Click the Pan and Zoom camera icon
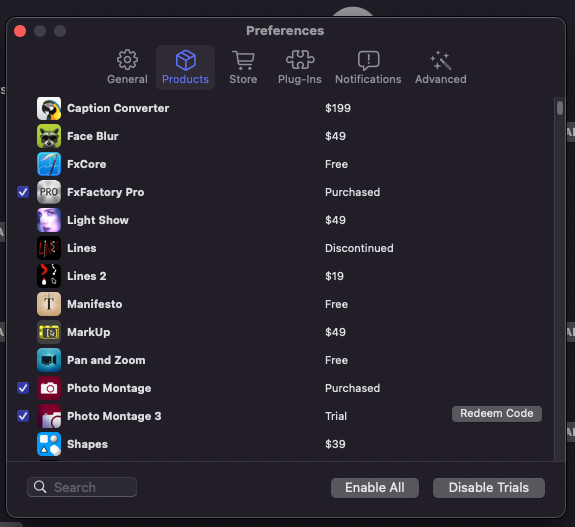The height and width of the screenshot is (527, 575). [49, 360]
